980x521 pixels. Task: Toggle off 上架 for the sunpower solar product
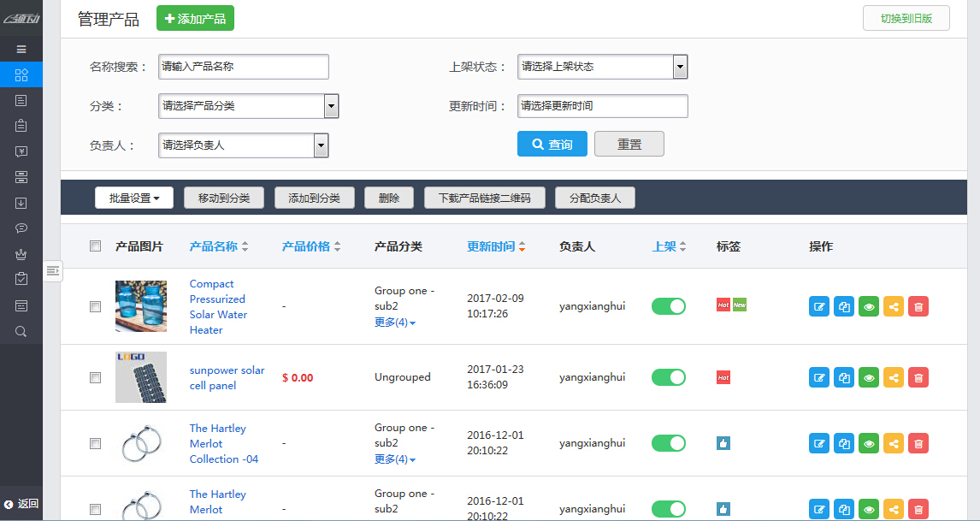click(668, 377)
